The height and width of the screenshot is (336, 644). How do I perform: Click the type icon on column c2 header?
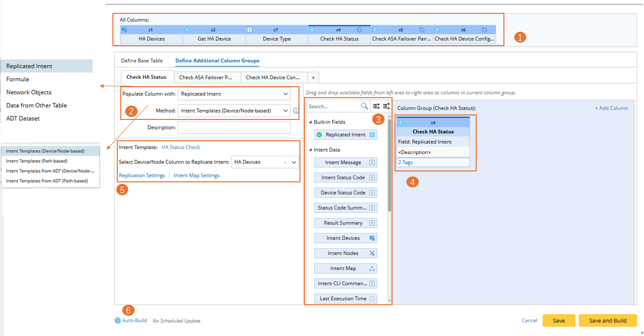click(x=187, y=30)
